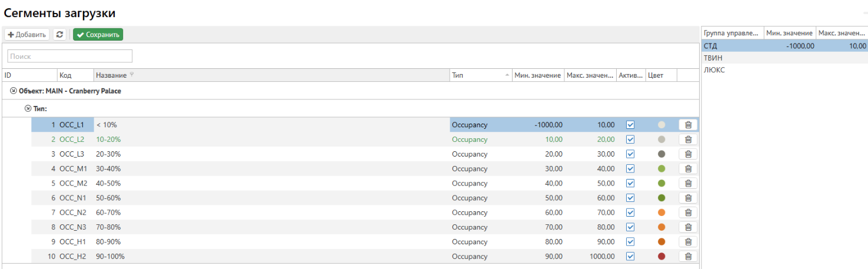
Task: Toggle the active checkbox for 40-50%
Action: point(630,183)
